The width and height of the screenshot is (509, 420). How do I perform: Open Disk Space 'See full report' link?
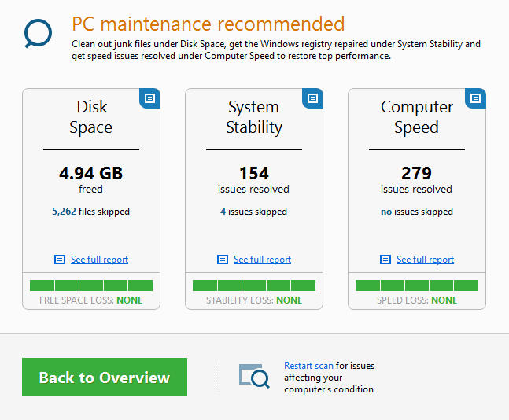(99, 260)
